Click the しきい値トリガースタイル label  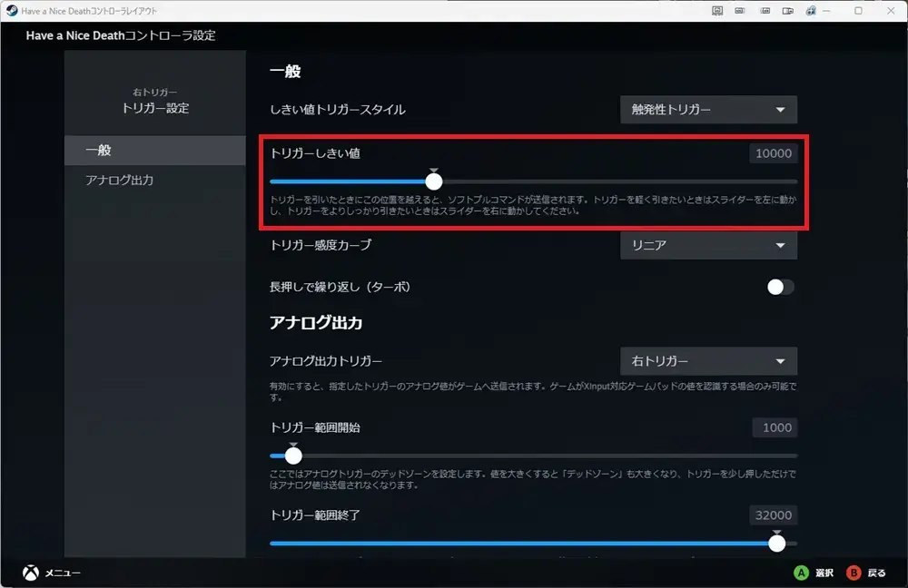[x=337, y=110]
